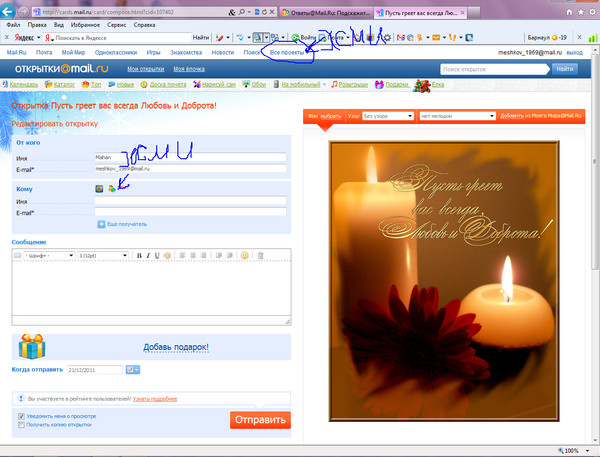Open the 3 (12pt) font size dropdown
The image size is (600, 457).
[103, 255]
